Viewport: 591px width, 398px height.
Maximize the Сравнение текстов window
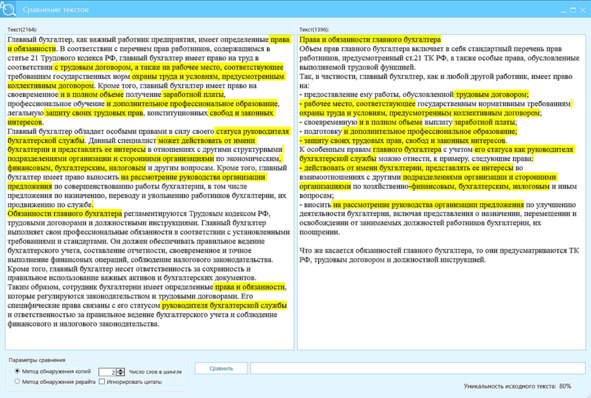tap(573, 10)
